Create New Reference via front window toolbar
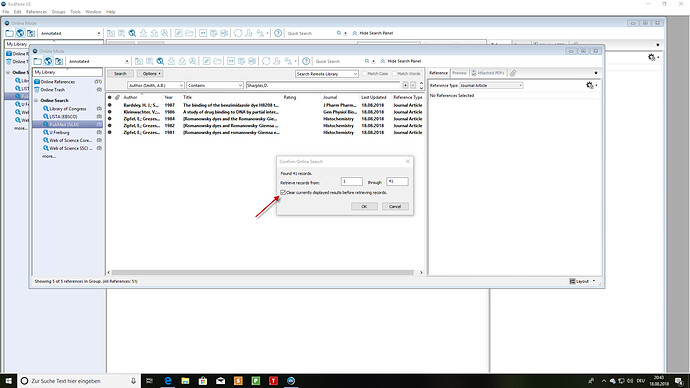 [x=150, y=61]
